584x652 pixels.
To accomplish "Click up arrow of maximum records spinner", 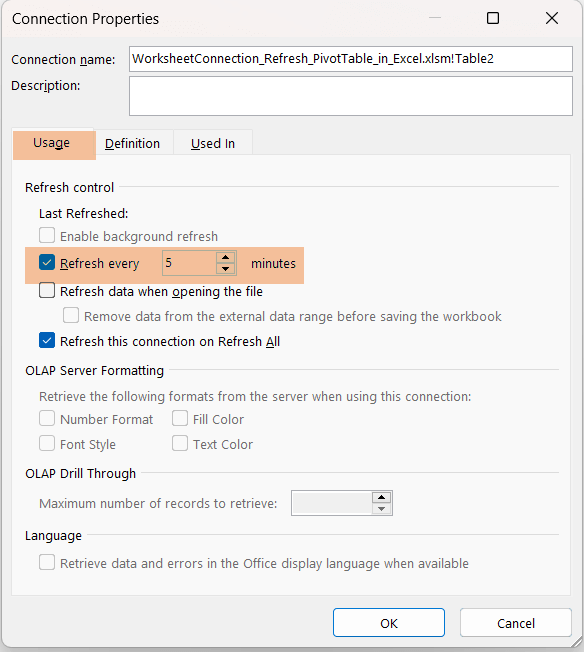I will tap(381, 497).
